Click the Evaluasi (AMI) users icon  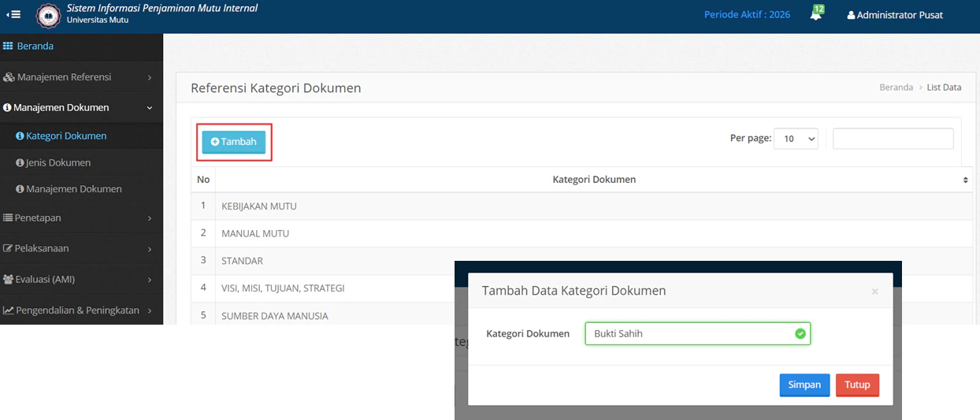pos(9,279)
